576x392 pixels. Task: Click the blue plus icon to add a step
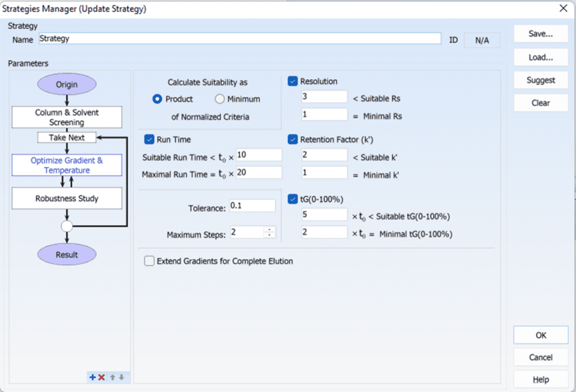[x=92, y=377]
